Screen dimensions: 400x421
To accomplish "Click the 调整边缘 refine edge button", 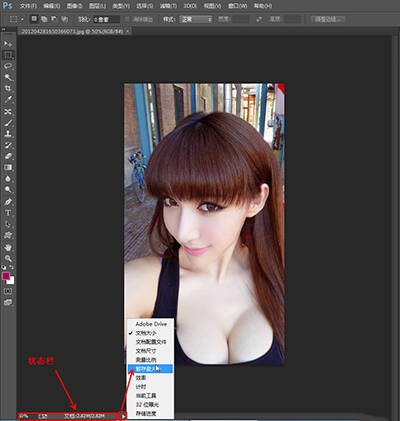I will [327, 19].
